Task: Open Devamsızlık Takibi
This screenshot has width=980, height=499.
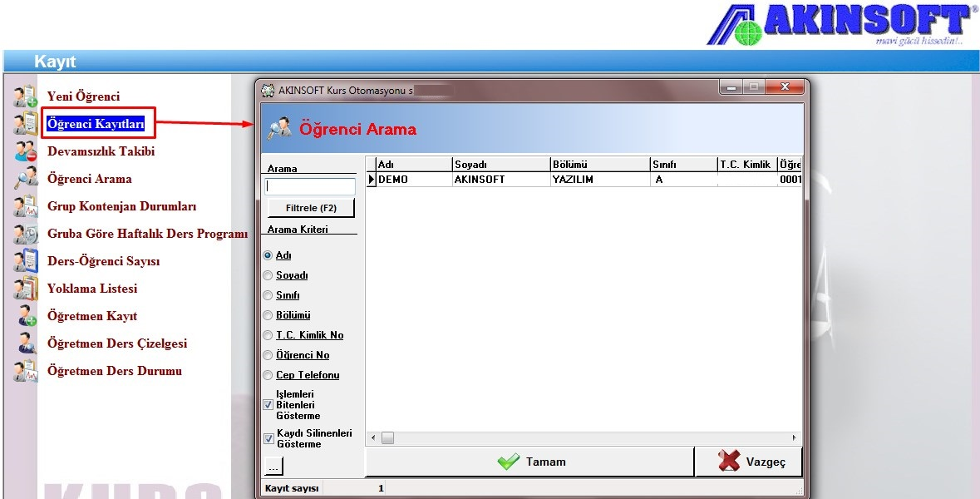Action: (101, 151)
